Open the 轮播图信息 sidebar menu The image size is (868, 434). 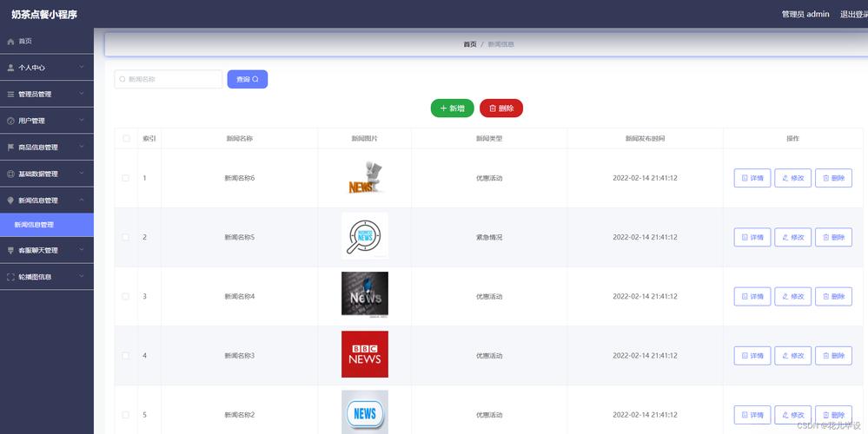pyautogui.click(x=47, y=277)
